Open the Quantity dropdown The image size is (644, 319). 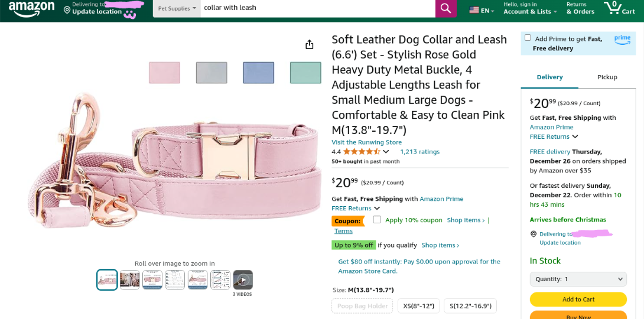coord(578,279)
